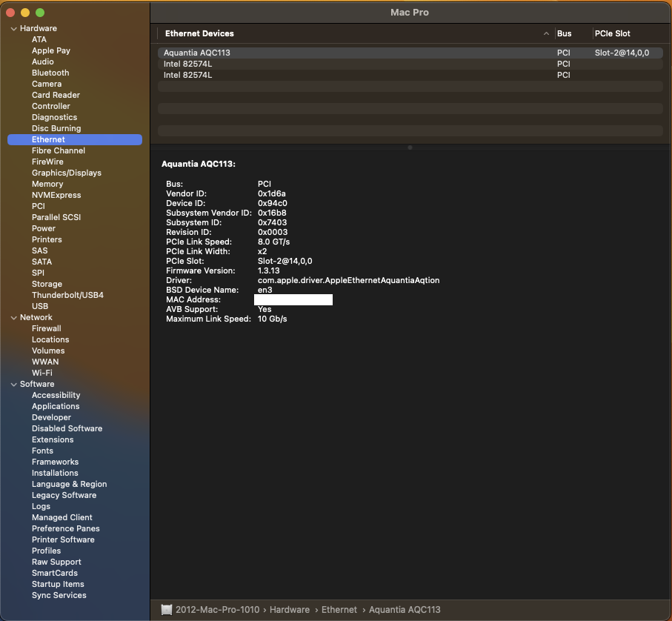Click Hardware in the path bar
Image resolution: width=672 pixels, height=621 pixels.
[290, 610]
